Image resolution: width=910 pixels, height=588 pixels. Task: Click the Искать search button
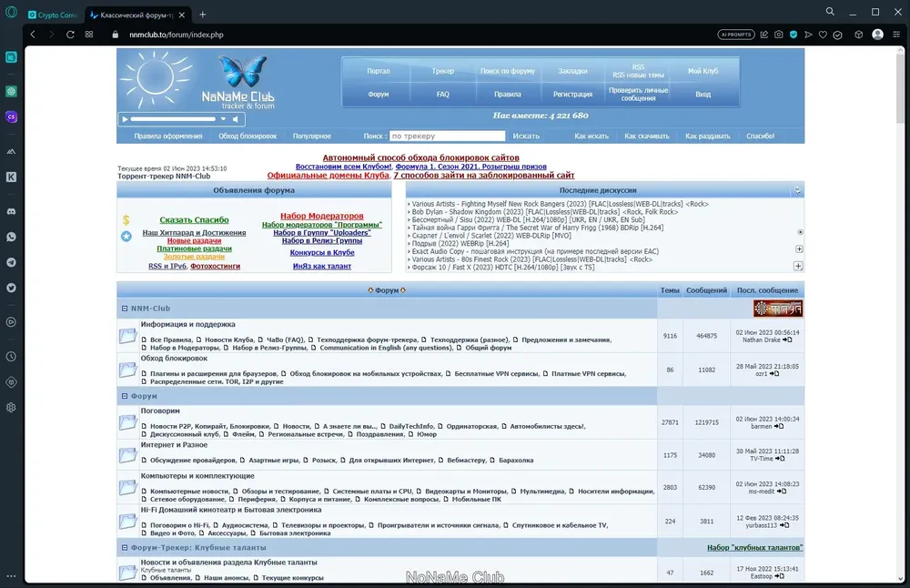coord(526,136)
